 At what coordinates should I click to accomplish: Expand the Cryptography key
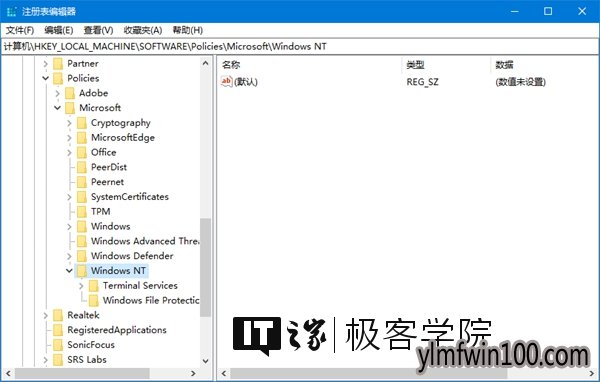click(x=69, y=123)
